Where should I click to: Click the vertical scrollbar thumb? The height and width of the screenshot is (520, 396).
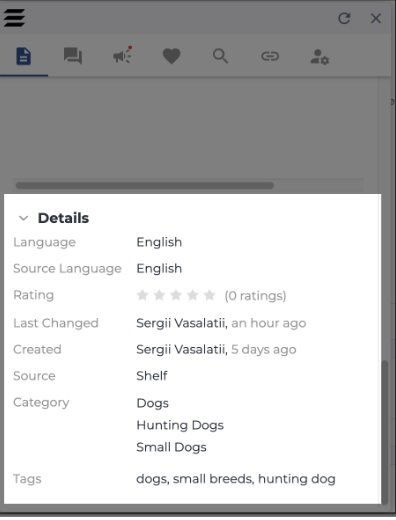[385, 432]
